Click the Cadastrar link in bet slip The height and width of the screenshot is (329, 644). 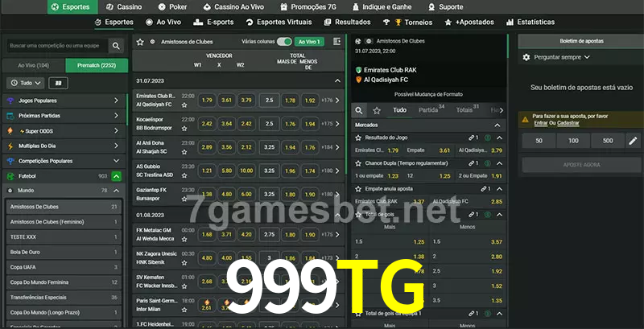point(568,123)
